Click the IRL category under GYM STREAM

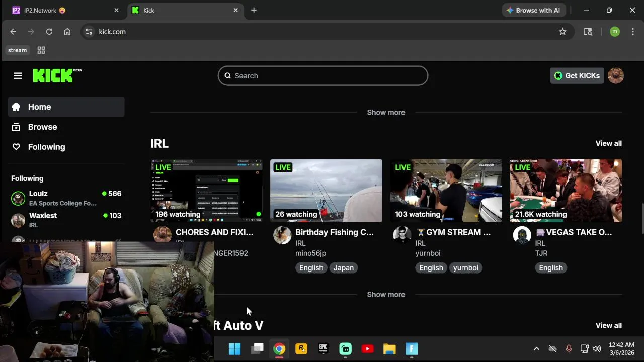coord(420,243)
